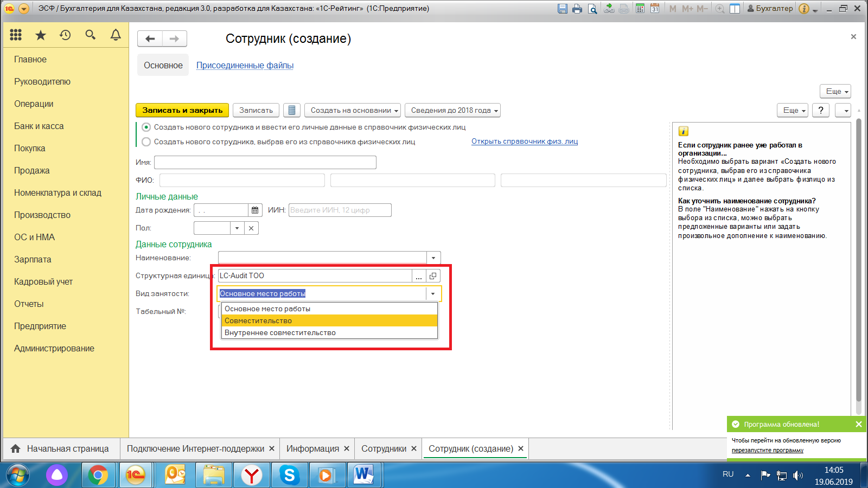Viewport: 868px width, 488px height.
Task: Open the sections grid menu icon
Action: click(x=16, y=35)
